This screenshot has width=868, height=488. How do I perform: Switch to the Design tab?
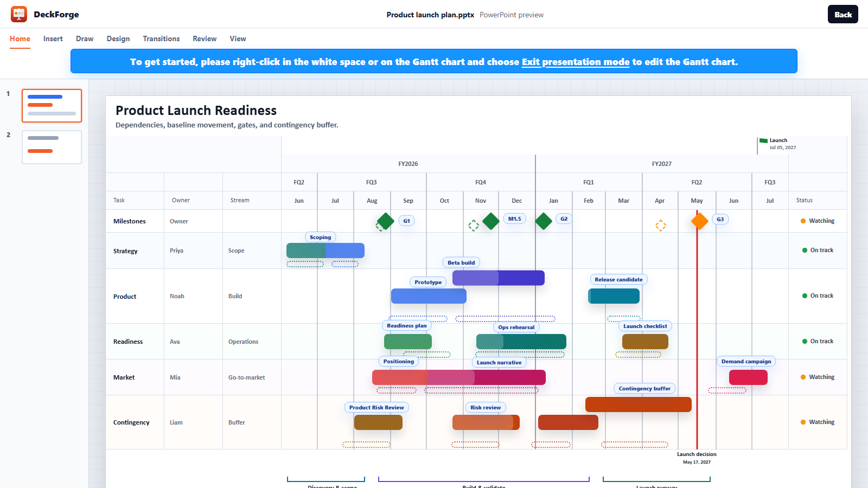118,38
